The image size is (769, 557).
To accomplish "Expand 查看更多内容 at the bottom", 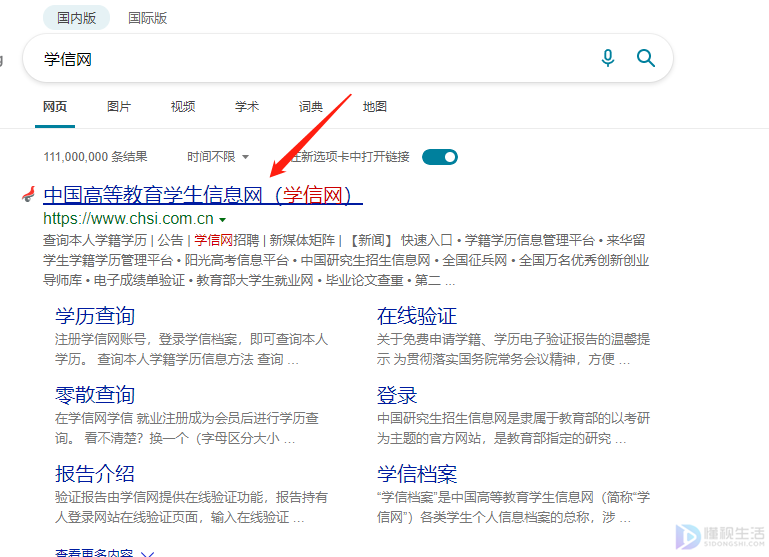I will 104,553.
